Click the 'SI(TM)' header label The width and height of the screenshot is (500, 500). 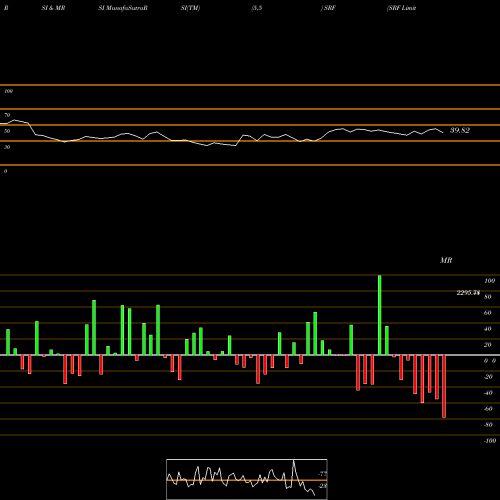coord(190,8)
